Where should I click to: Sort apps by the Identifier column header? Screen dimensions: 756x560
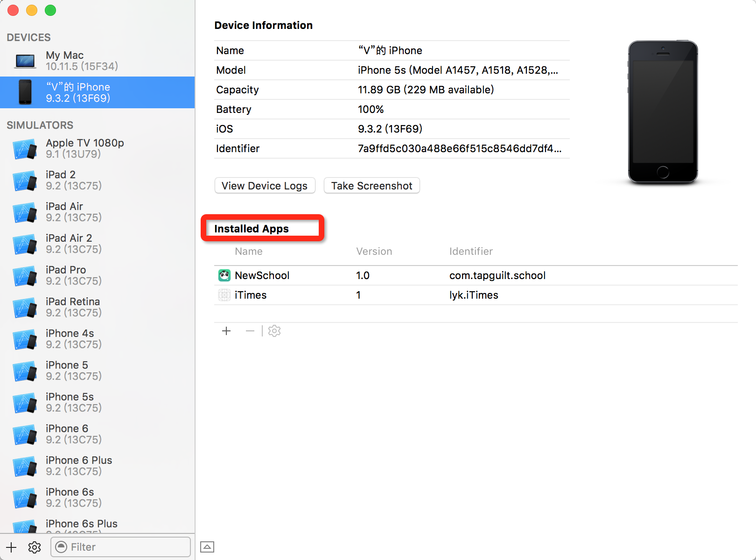click(x=471, y=252)
